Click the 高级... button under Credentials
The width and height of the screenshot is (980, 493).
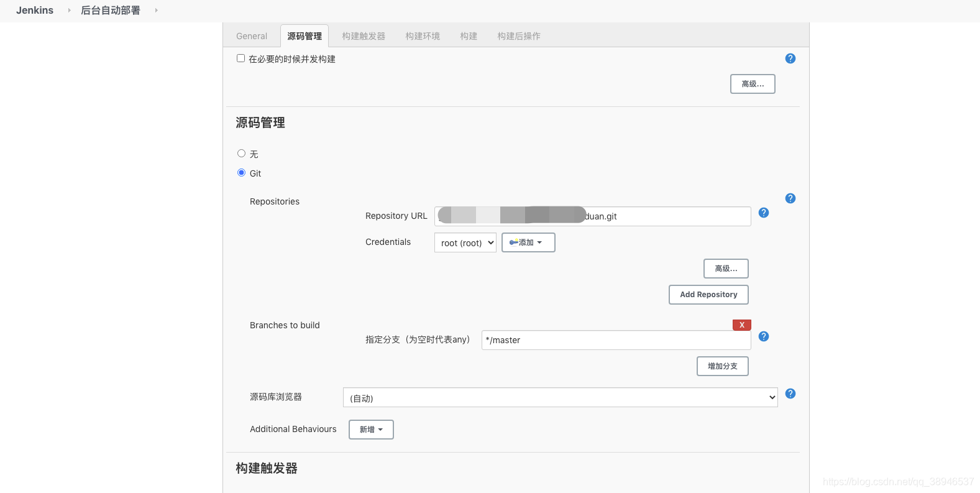tap(726, 269)
